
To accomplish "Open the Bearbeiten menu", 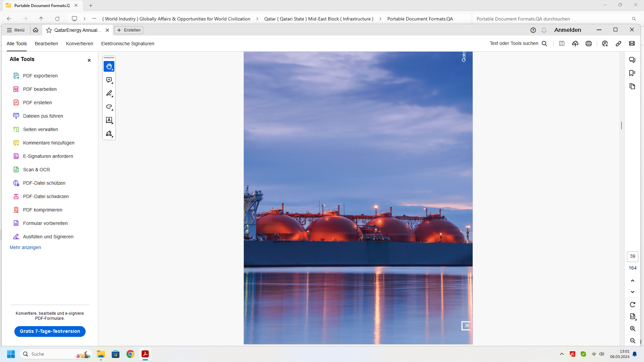I will click(x=46, y=44).
